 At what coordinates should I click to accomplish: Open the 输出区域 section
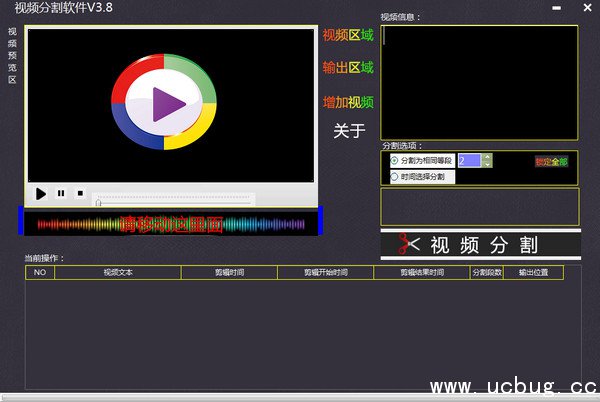tap(348, 68)
